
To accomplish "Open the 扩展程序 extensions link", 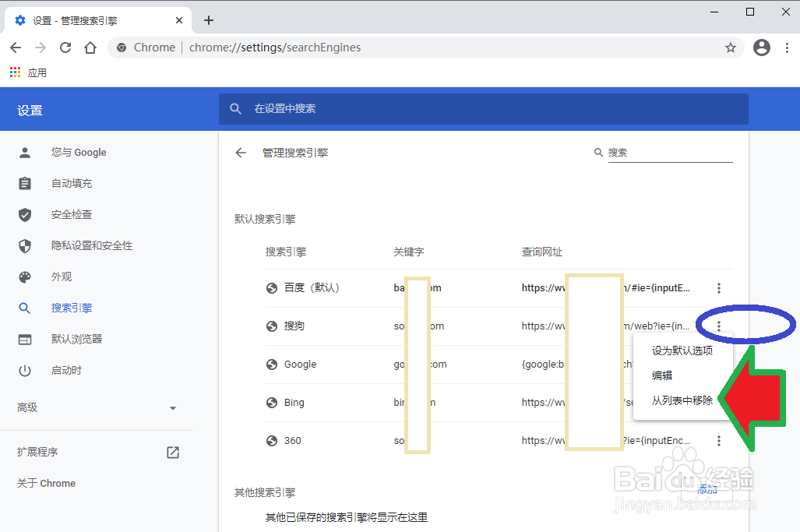I will (x=37, y=452).
